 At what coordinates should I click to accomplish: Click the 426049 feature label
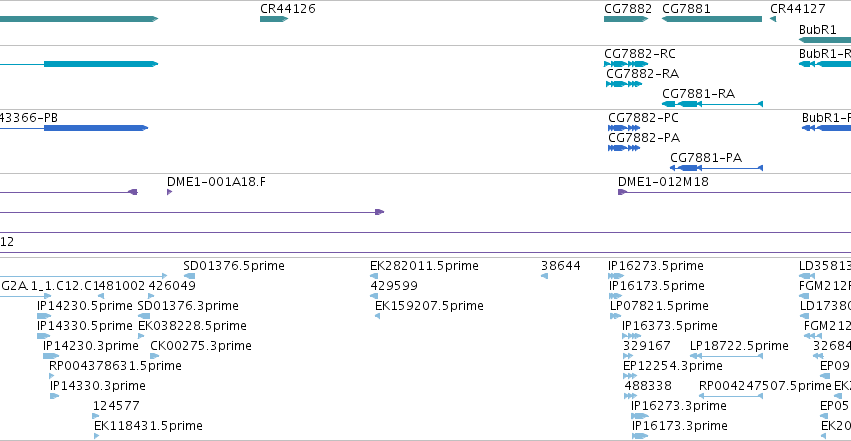pyautogui.click(x=172, y=286)
